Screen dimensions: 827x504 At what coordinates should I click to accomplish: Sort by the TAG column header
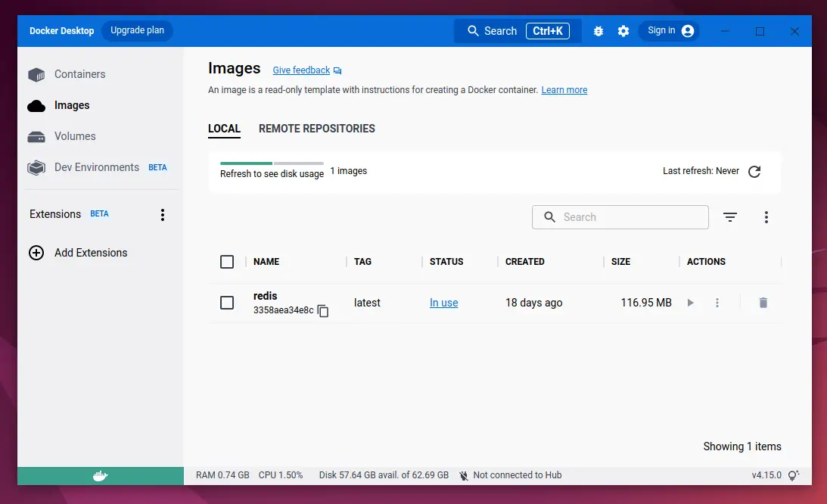tap(362, 262)
